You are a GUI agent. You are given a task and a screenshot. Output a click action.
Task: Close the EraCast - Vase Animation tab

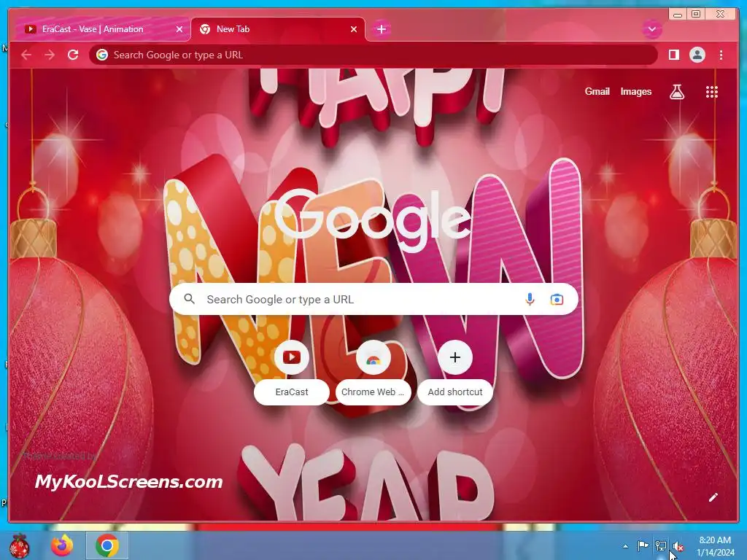(x=179, y=29)
